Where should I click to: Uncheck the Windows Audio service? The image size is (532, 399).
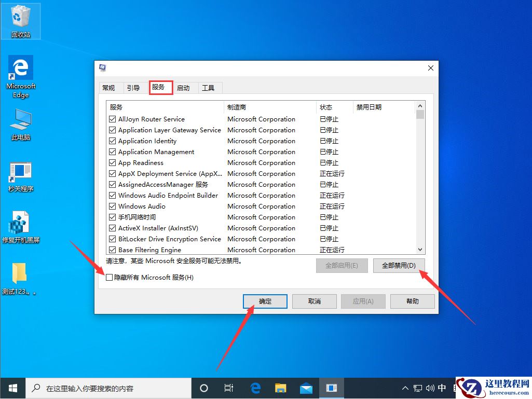(112, 206)
